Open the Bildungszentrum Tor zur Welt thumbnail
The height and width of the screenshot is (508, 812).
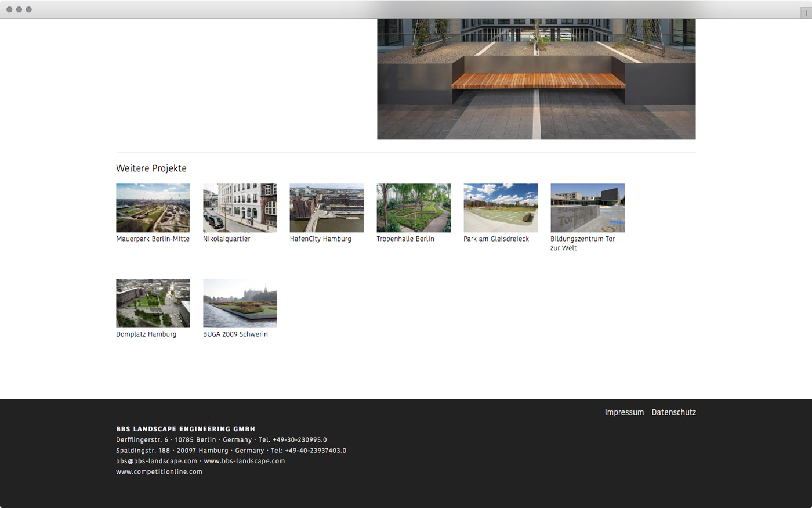click(588, 208)
